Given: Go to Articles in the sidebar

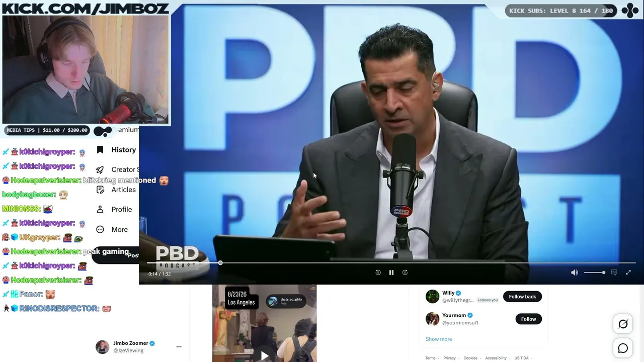Looking at the screenshot, I should [123, 190].
